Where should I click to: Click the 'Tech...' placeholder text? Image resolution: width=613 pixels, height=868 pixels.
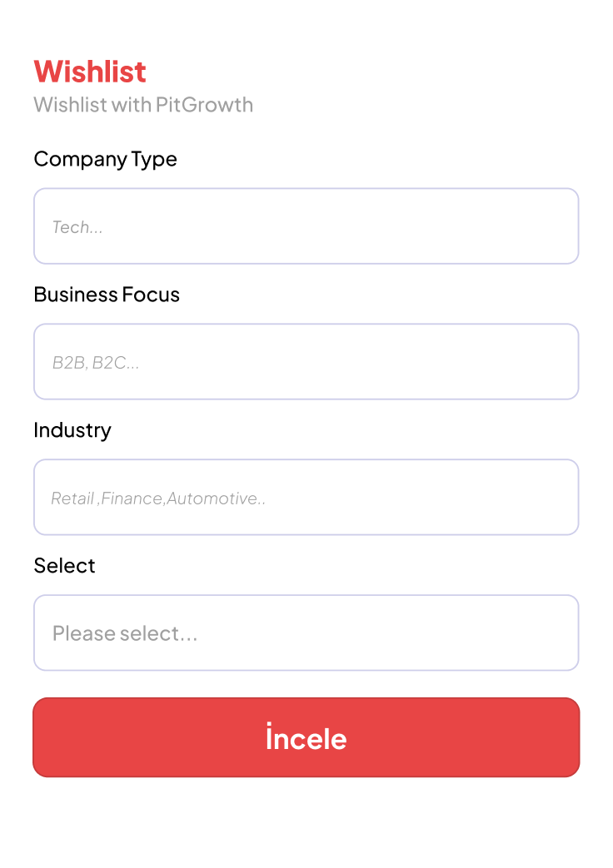point(77,227)
